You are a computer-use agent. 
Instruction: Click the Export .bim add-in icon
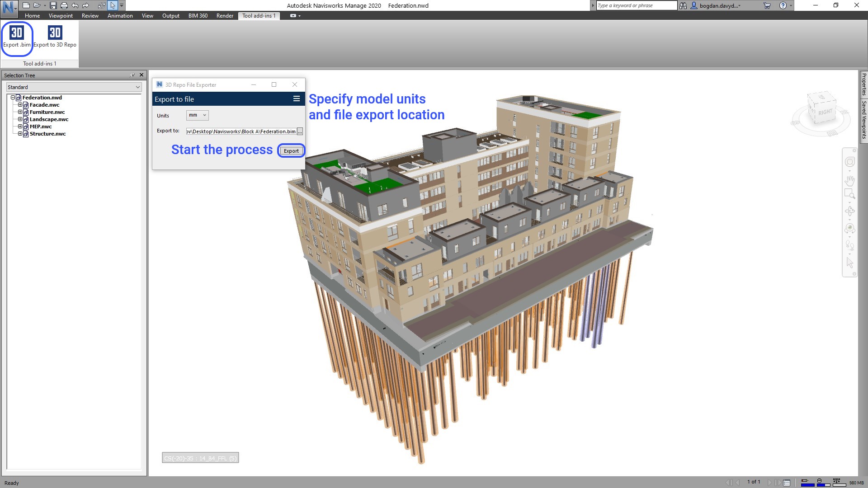[x=17, y=33]
